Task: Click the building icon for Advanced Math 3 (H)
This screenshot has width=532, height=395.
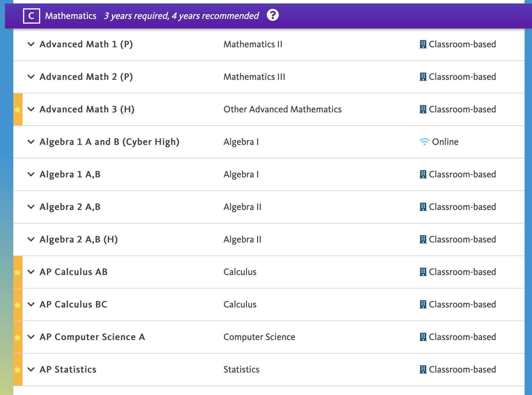Action: click(423, 109)
